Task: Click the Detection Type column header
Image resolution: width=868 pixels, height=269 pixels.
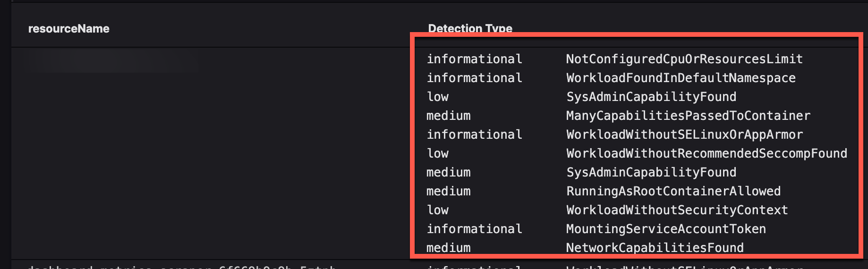Action: tap(470, 28)
